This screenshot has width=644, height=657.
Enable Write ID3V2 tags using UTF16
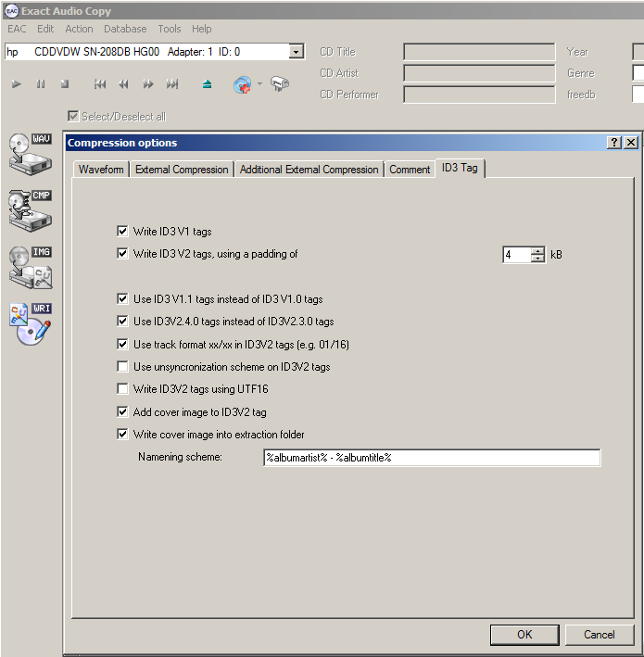(x=122, y=388)
